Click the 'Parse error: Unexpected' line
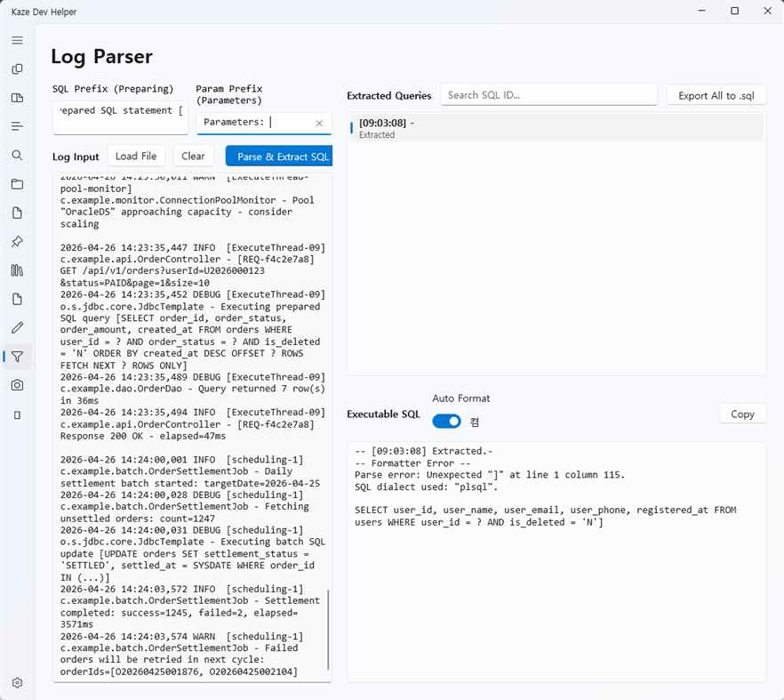This screenshot has height=700, width=784. (490, 475)
